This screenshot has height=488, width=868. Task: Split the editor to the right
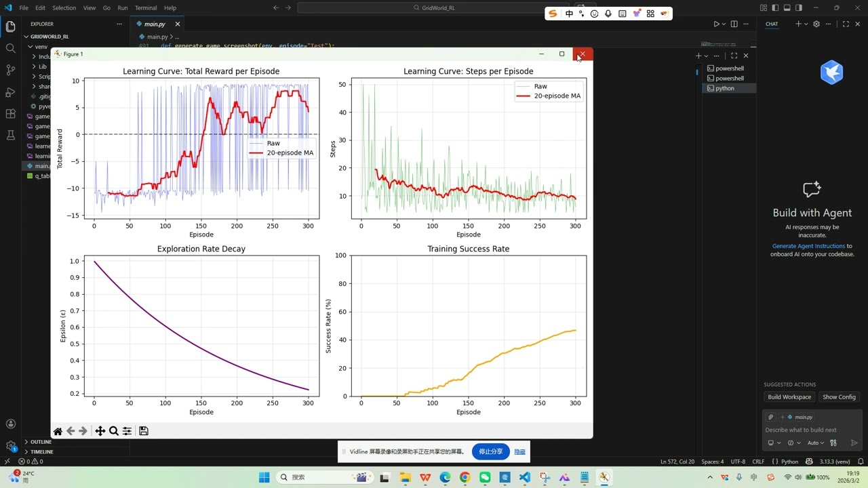(x=734, y=24)
